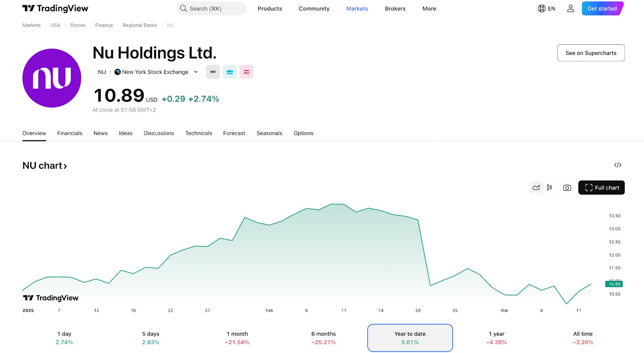Viewport: 644px width, 353px height.
Task: Open the Community menu
Action: coord(314,8)
